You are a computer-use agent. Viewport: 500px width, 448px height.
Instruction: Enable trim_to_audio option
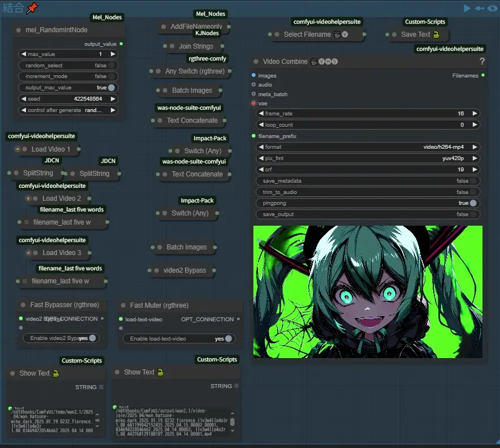[x=473, y=192]
